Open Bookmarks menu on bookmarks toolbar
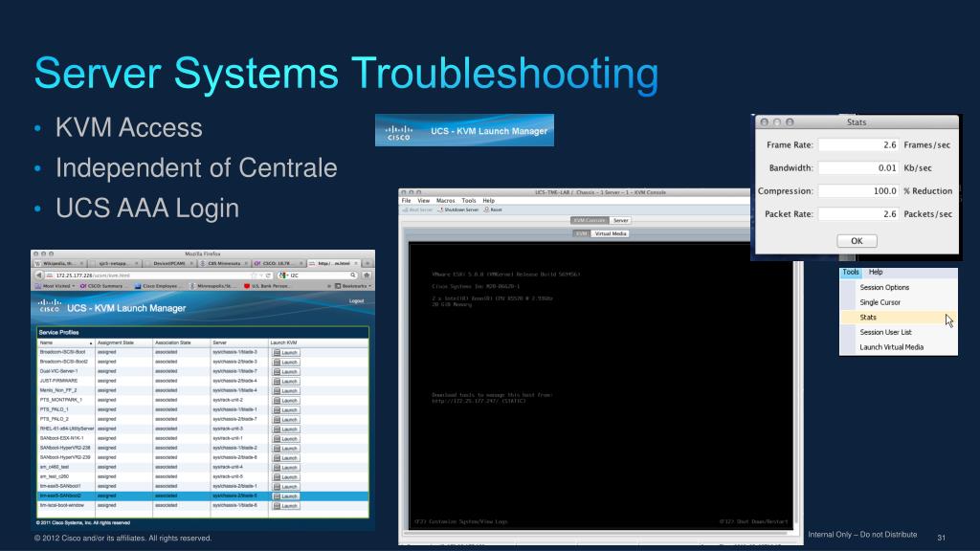This screenshot has height=551, width=980. [353, 286]
